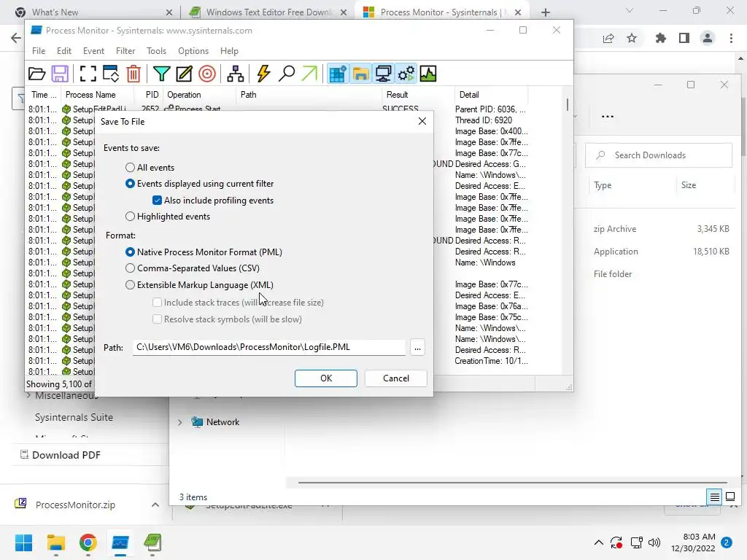Click the Process Monitor taskbar icon
747x560 pixels.
pyautogui.click(x=120, y=542)
